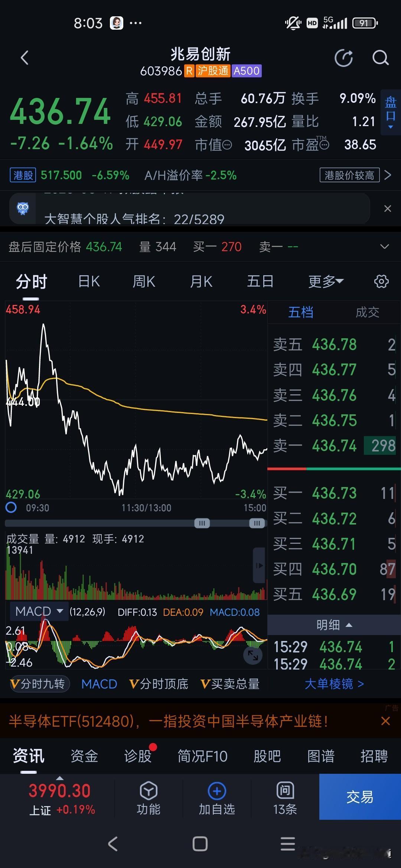Image resolution: width=401 pixels, height=868 pixels.
Task: Open the 大单棱镜 link
Action: (334, 684)
